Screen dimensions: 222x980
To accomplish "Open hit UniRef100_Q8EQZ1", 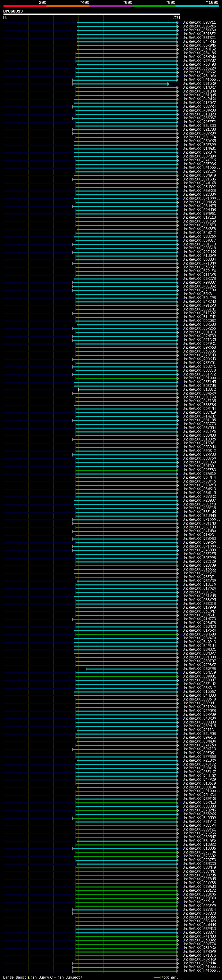I will (199, 577).
